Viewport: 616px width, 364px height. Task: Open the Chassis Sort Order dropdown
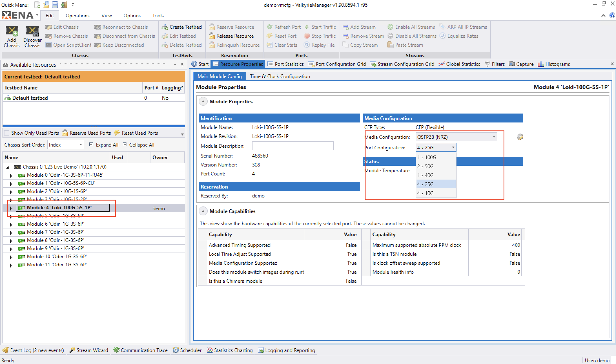[65, 145]
